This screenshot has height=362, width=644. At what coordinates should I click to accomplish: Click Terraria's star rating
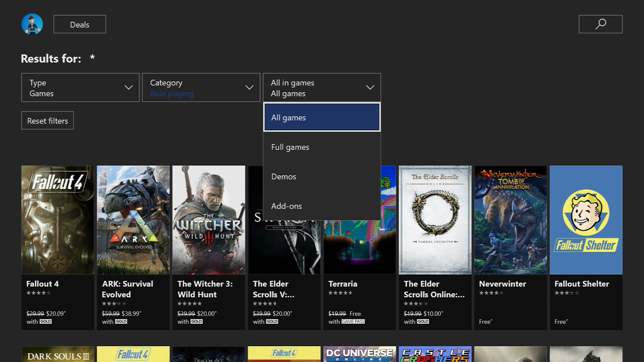341,293
